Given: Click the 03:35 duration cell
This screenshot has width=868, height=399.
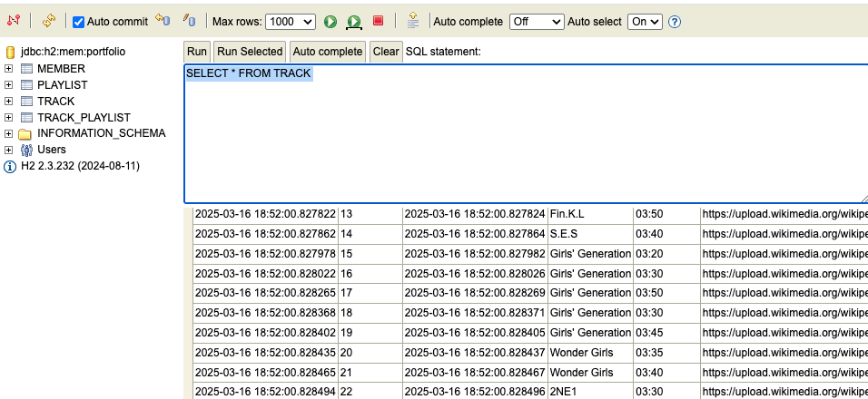Looking at the screenshot, I should tap(666, 353).
